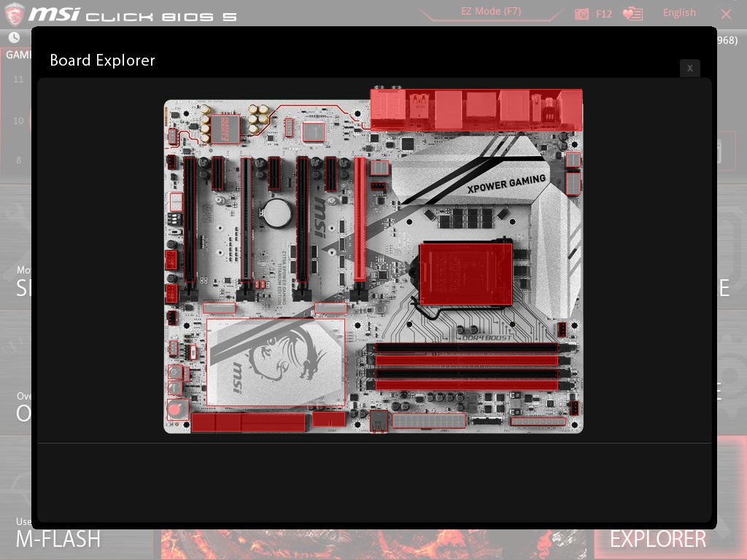Click the EXPLORER button at bottom right
The height and width of the screenshot is (560, 747).
(x=658, y=539)
